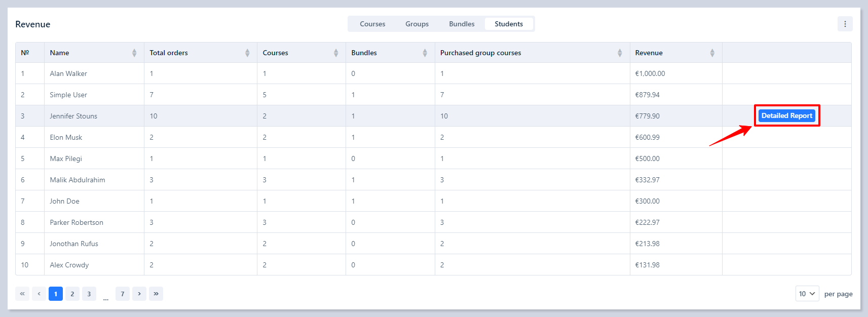Switch to the Bundles tab
868x317 pixels.
pyautogui.click(x=462, y=24)
